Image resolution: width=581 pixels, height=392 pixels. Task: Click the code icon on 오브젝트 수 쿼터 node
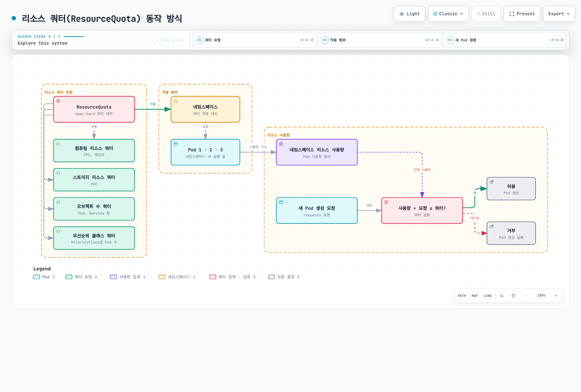coord(58,202)
